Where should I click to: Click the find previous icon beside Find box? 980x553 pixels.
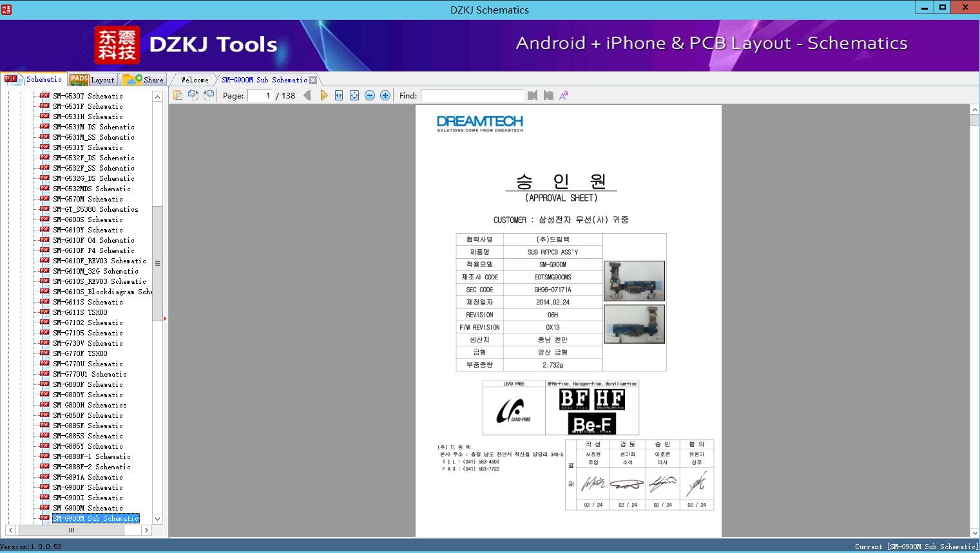pyautogui.click(x=532, y=95)
